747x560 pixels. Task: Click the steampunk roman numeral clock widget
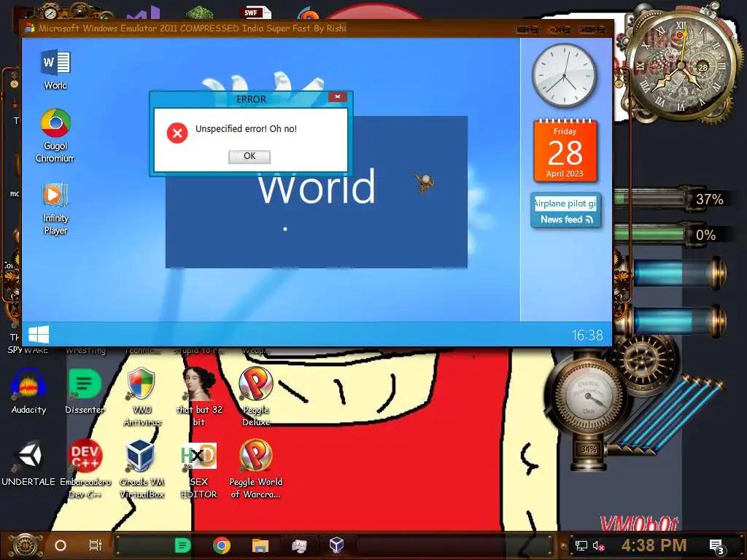(682, 66)
